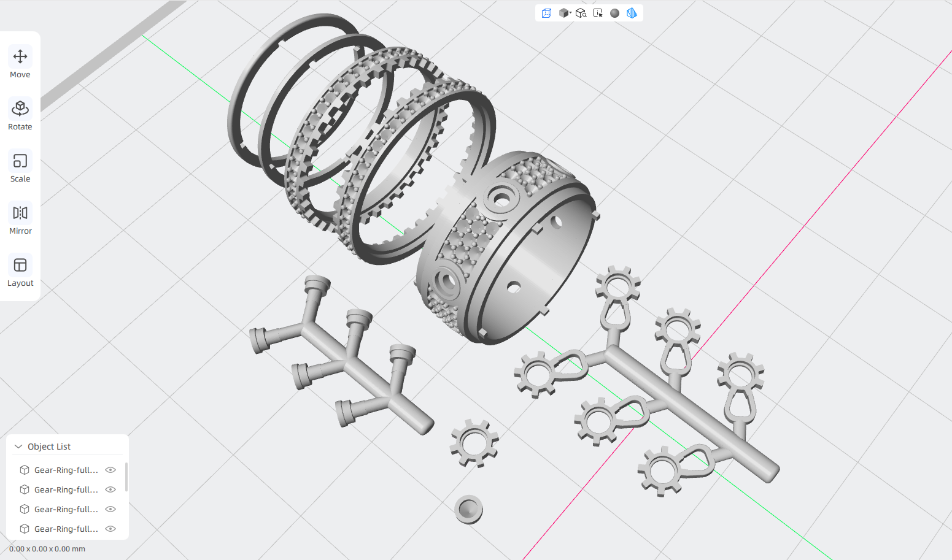Collapse the Object List panel chevron
This screenshot has width=952, height=560.
18,447
